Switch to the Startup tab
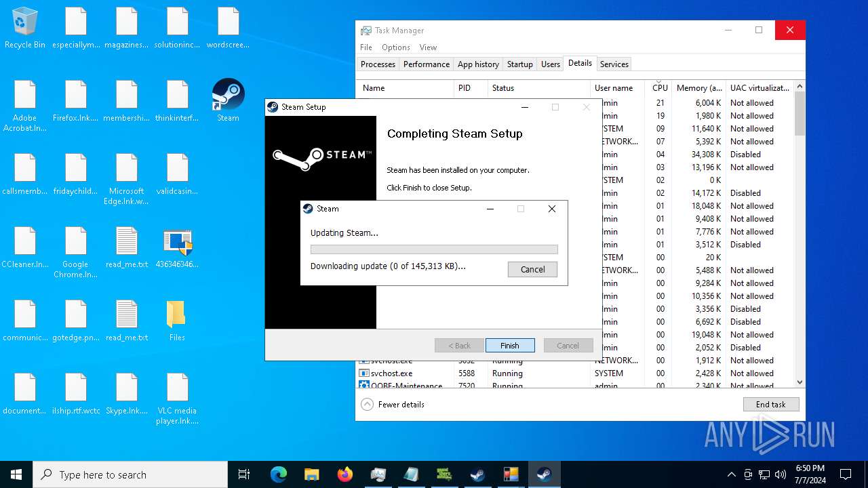Image resolution: width=868 pixels, height=488 pixels. pos(520,64)
